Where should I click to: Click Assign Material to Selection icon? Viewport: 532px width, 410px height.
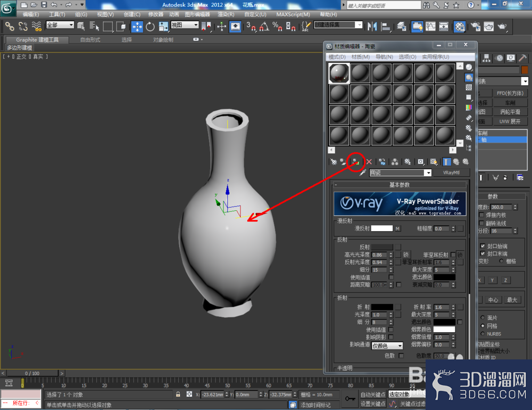[356, 162]
